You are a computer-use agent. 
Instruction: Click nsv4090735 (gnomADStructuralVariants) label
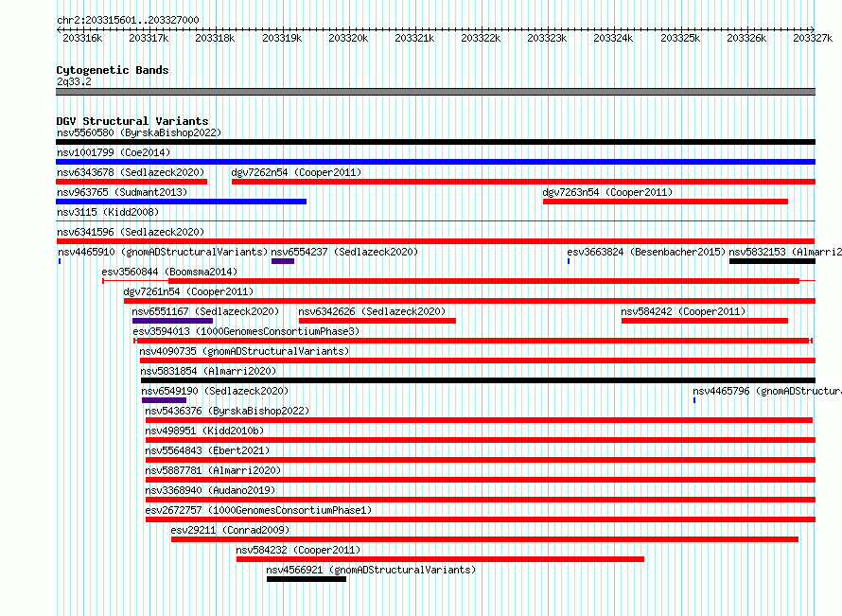click(244, 351)
